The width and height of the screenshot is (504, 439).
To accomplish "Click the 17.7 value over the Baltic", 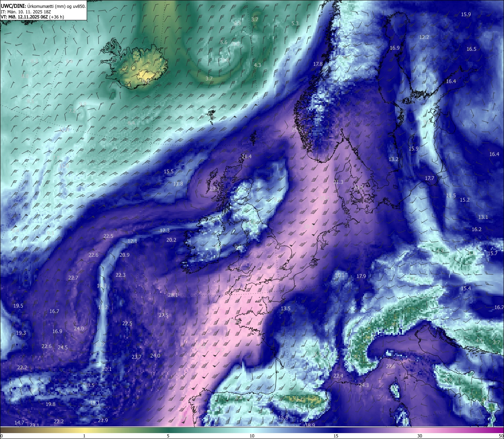I will [x=429, y=178].
